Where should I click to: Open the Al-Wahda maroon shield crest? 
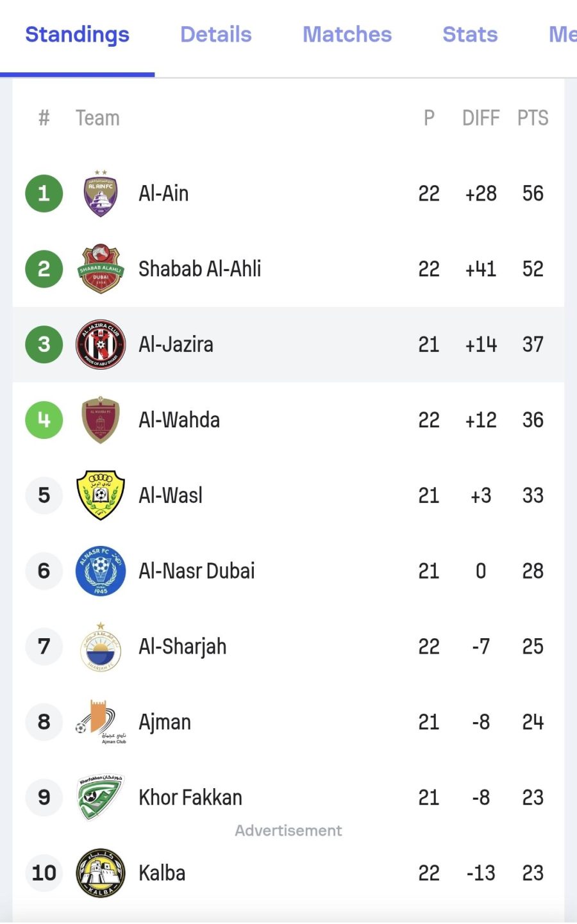101,420
